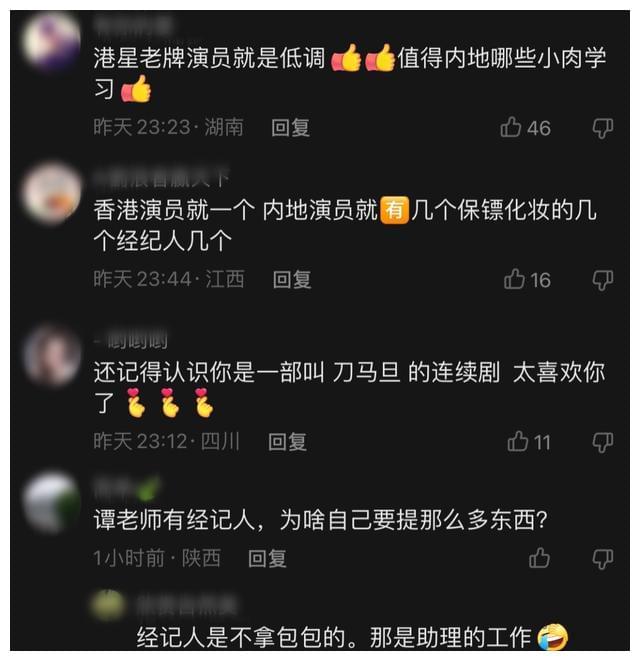Dislike the Shaanxi comment posted one hour ago
The width and height of the screenshot is (640, 661).
603,559
